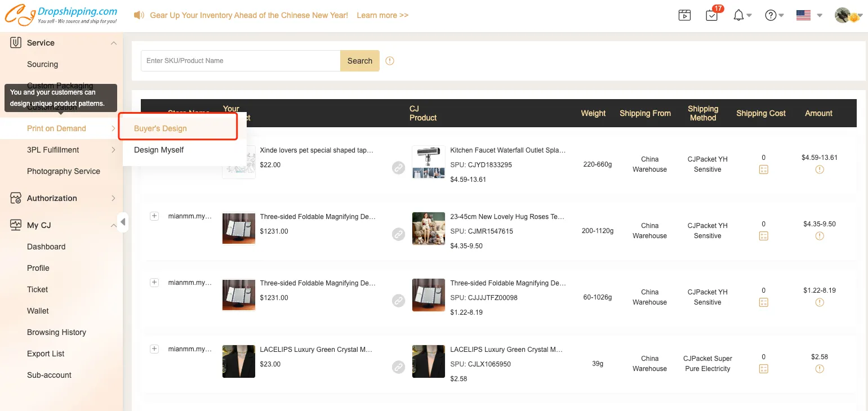
Task: Open shipping cost calculator icon in first row
Action: click(763, 169)
